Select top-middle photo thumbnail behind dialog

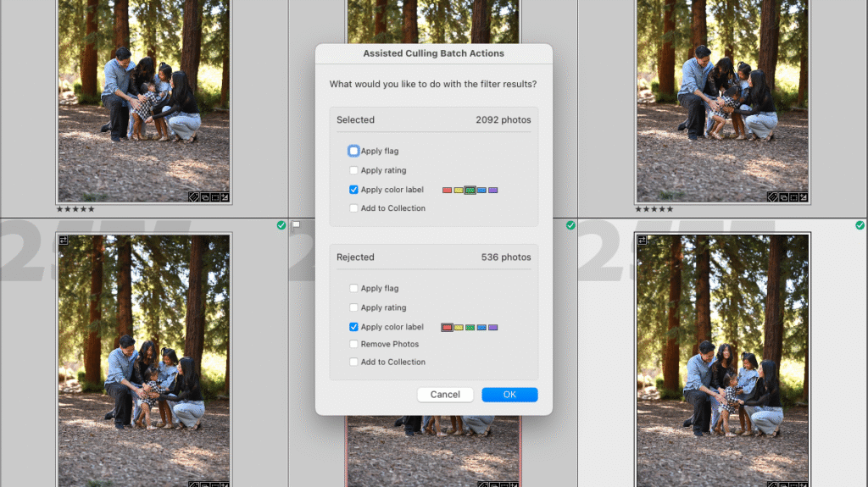(x=433, y=21)
